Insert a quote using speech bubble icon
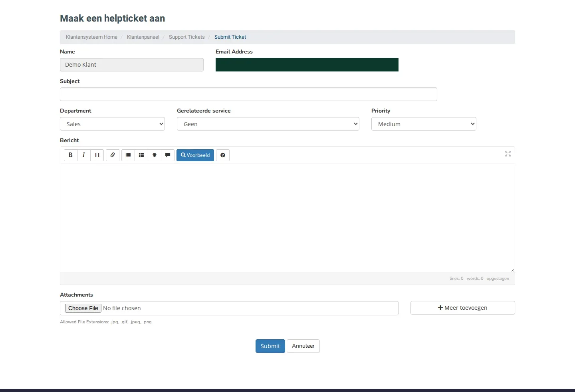 168,155
